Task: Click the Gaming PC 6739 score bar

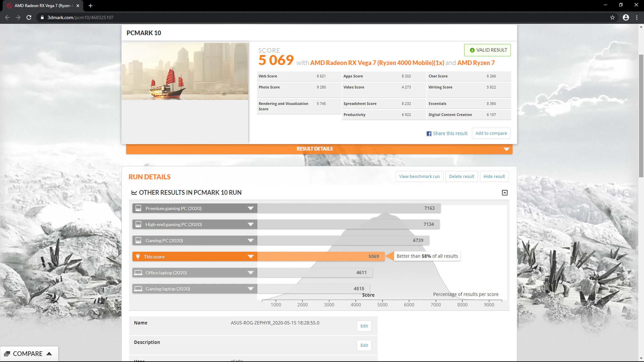Action: [x=343, y=240]
